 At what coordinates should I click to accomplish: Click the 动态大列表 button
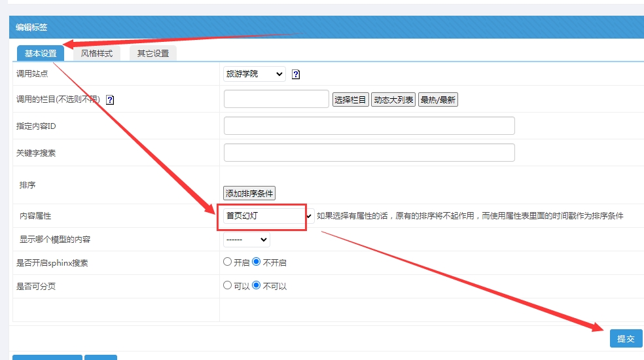[x=393, y=99]
